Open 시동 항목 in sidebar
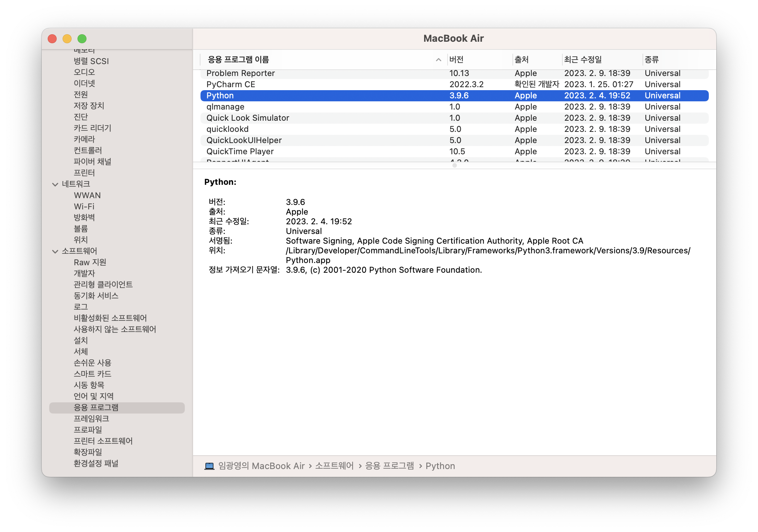 89,385
